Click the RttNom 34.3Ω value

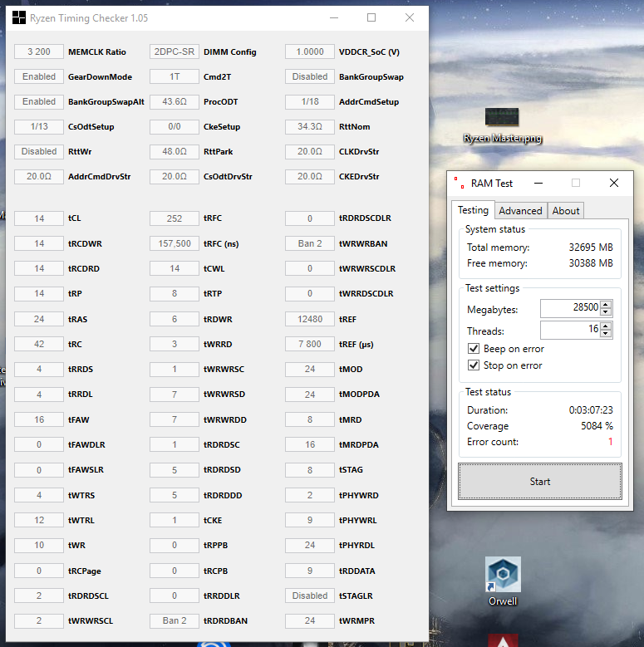[310, 127]
